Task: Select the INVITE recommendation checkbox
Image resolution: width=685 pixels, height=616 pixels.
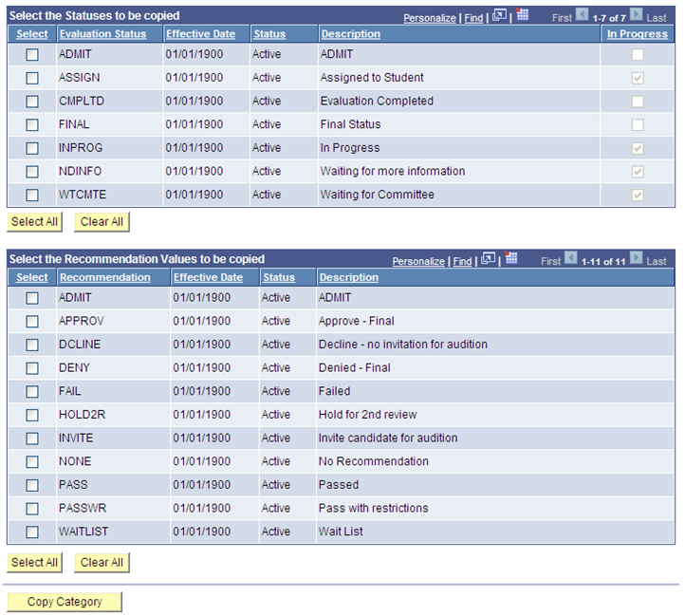Action: pyautogui.click(x=32, y=439)
